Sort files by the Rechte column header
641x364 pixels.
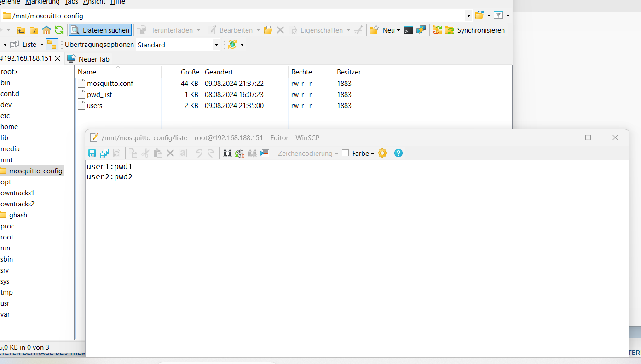point(311,72)
